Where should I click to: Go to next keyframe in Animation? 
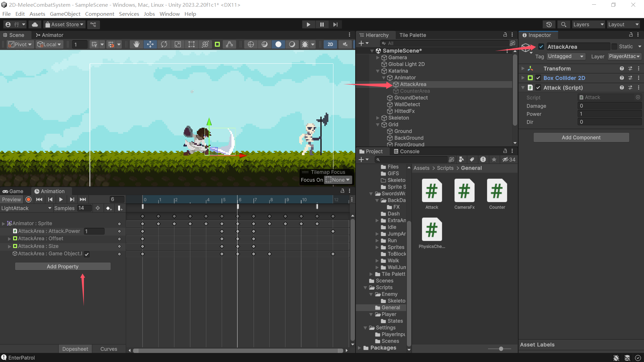click(x=72, y=199)
